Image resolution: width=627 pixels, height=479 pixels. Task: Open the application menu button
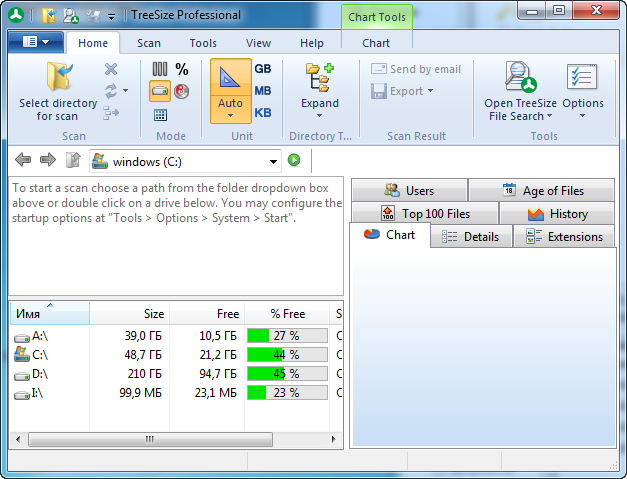coord(36,42)
